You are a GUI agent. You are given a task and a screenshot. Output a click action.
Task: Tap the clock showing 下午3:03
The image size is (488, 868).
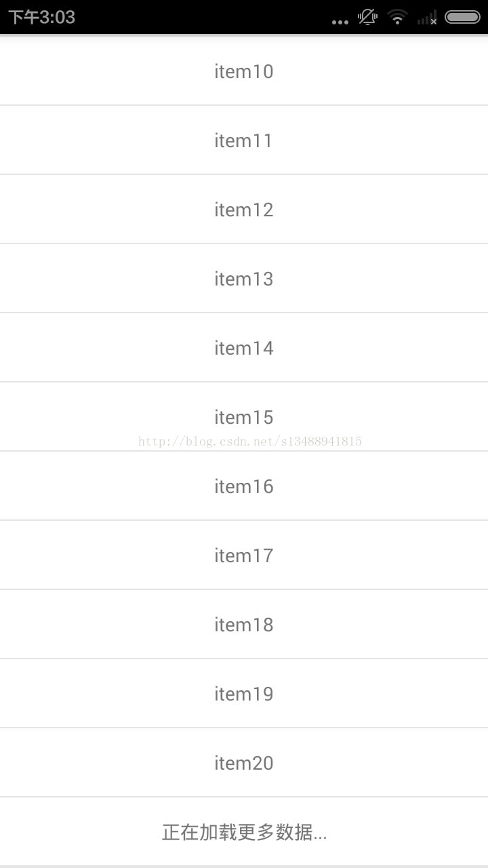pos(41,18)
